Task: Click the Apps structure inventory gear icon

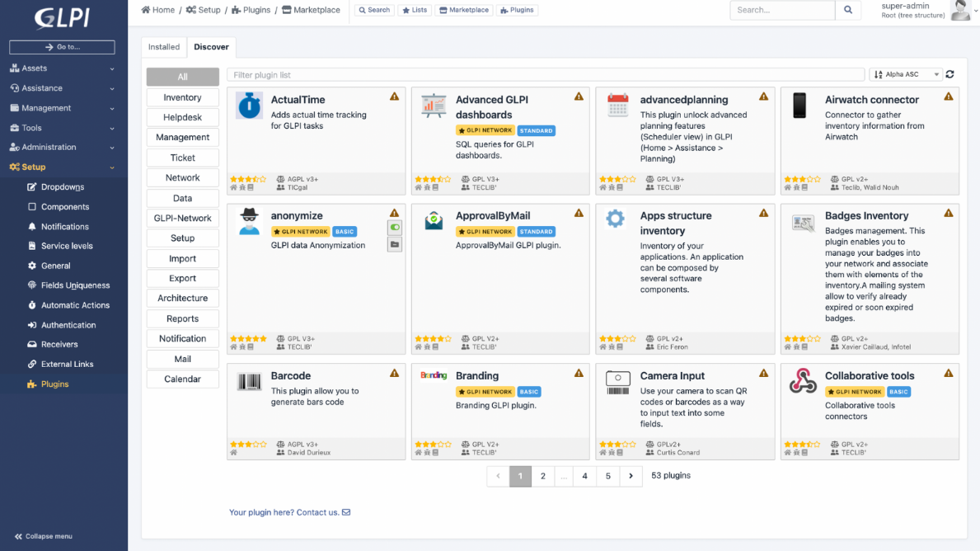Action: 615,219
